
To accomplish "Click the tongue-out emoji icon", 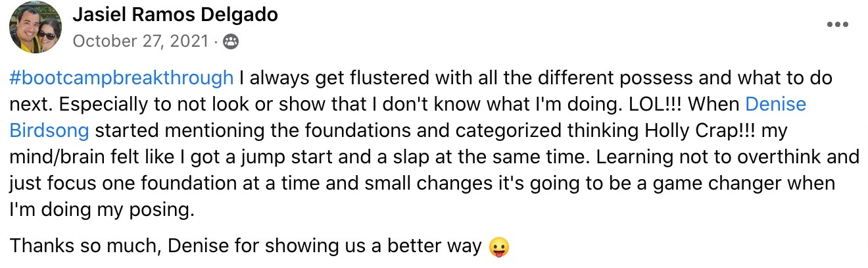I will click(499, 247).
